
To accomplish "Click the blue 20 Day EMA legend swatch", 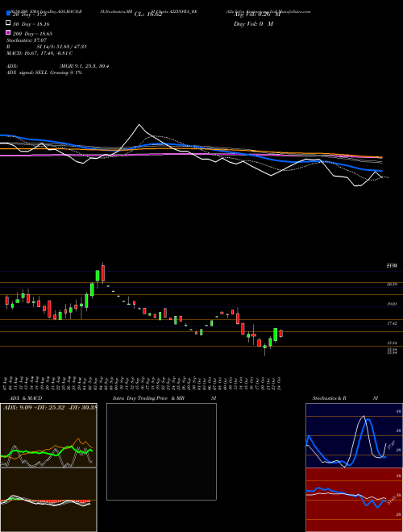I will click(8, 13).
